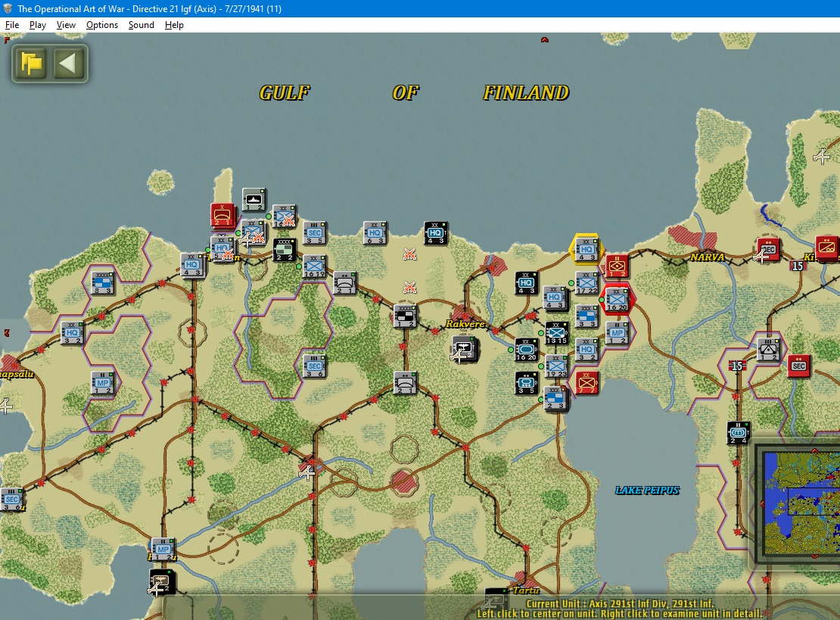Select the SEC unit 3-6 at left edge
Image resolution: width=840 pixels, height=620 pixels.
[x=12, y=499]
